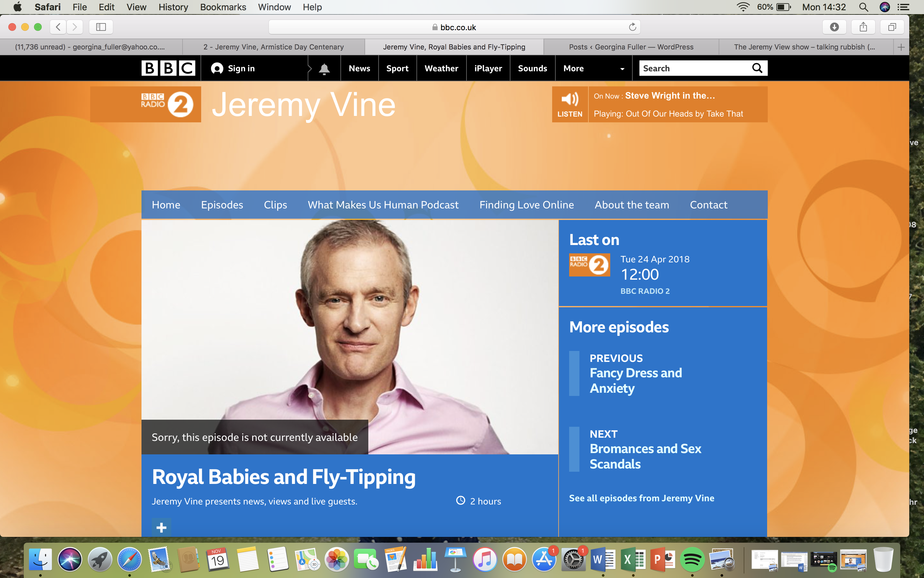Image resolution: width=924 pixels, height=578 pixels.
Task: Open Spotlight search in the menu bar
Action: tap(863, 7)
